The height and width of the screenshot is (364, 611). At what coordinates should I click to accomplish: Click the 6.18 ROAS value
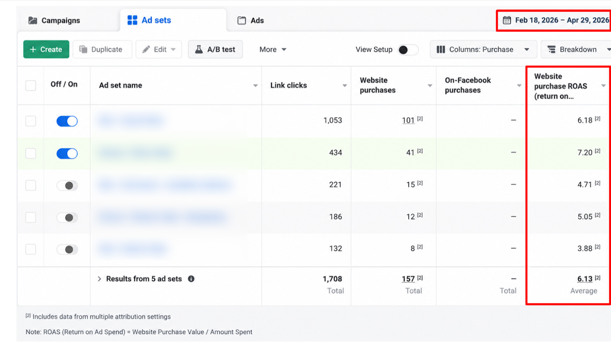click(585, 120)
